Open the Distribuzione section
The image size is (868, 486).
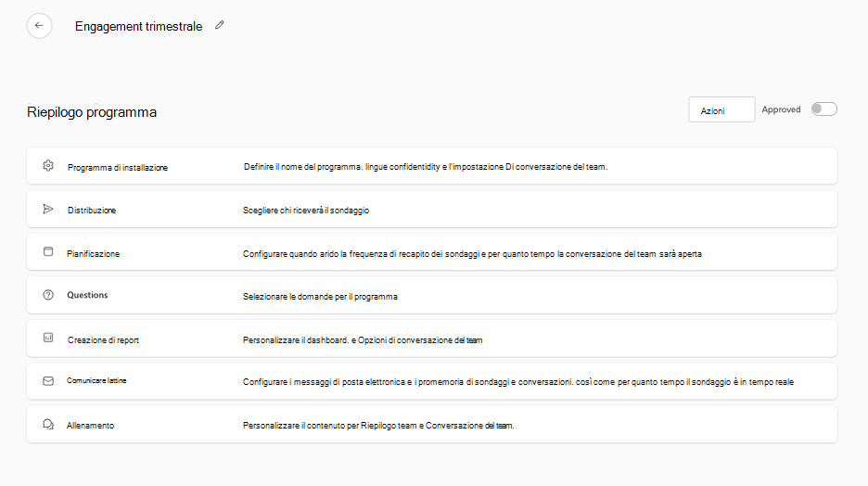click(432, 209)
